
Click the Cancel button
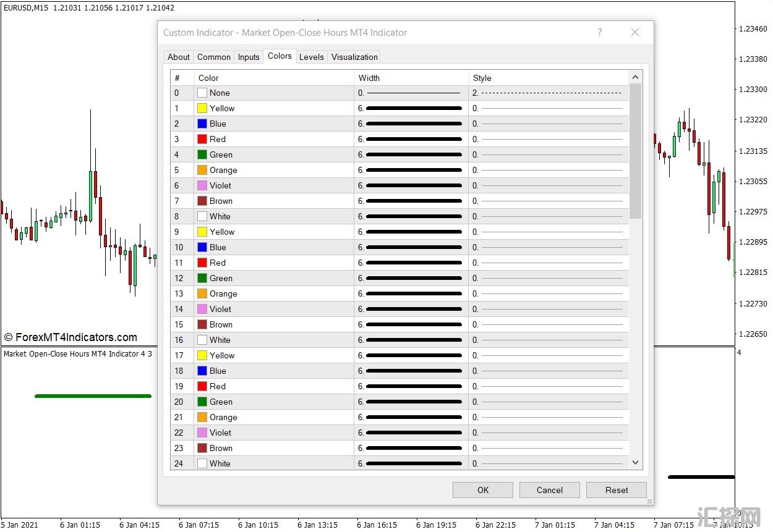(x=549, y=490)
